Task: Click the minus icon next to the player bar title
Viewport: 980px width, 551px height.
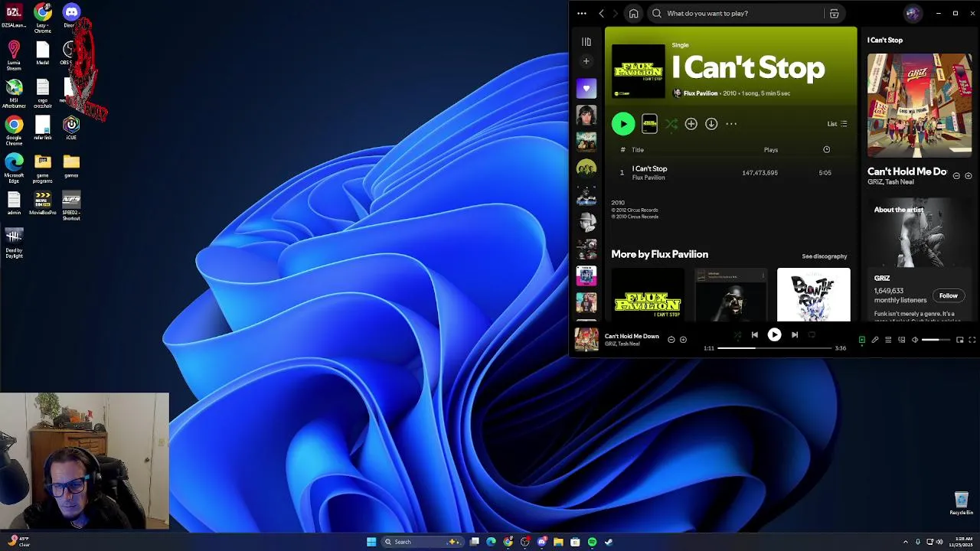Action: (x=671, y=340)
